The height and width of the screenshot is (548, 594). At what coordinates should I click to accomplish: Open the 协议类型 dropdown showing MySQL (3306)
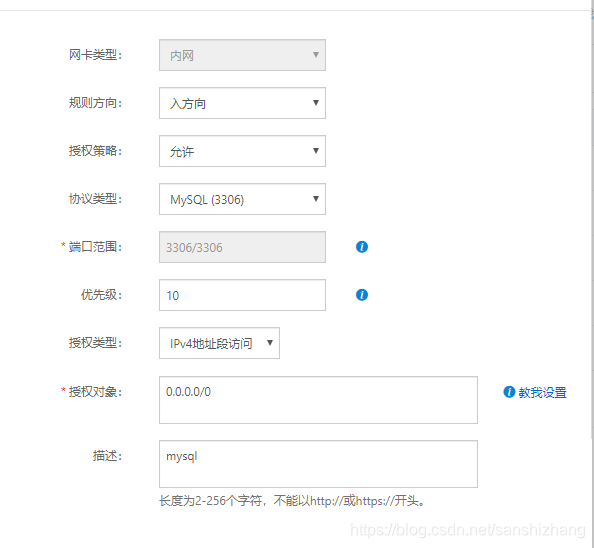[x=242, y=199]
